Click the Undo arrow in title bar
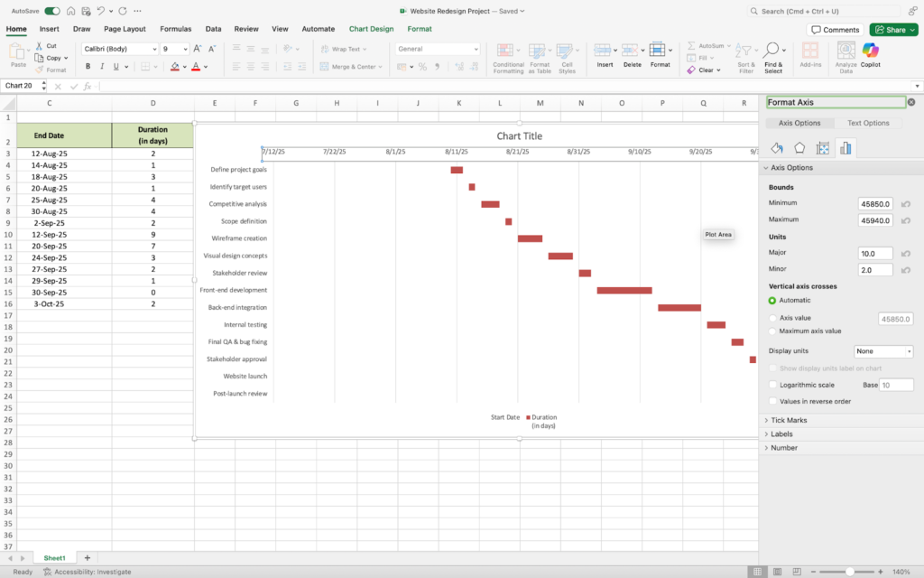 point(100,11)
